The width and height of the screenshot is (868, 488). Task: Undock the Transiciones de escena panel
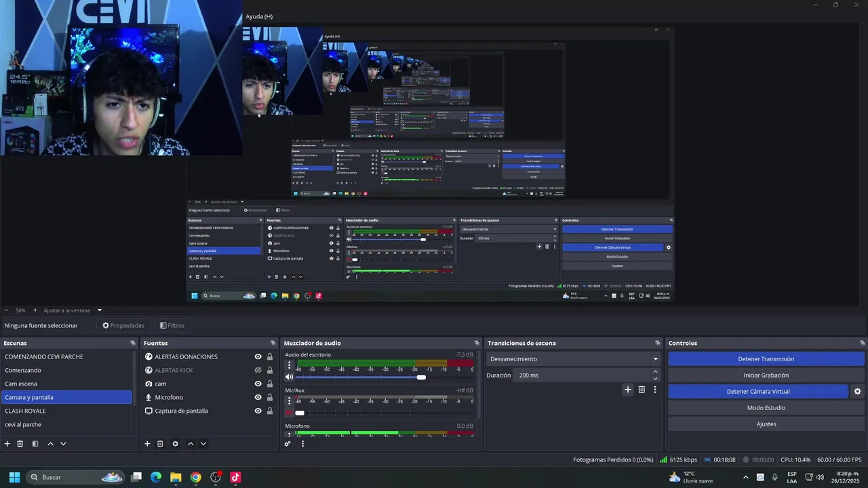click(x=657, y=343)
